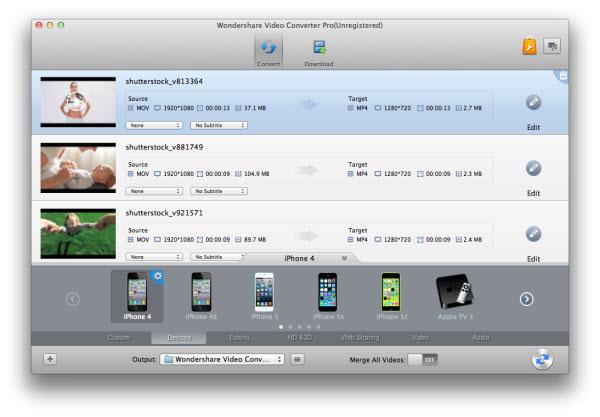This screenshot has width=600, height=417.
Task: Switch to the Audio format tab
Action: [481, 338]
